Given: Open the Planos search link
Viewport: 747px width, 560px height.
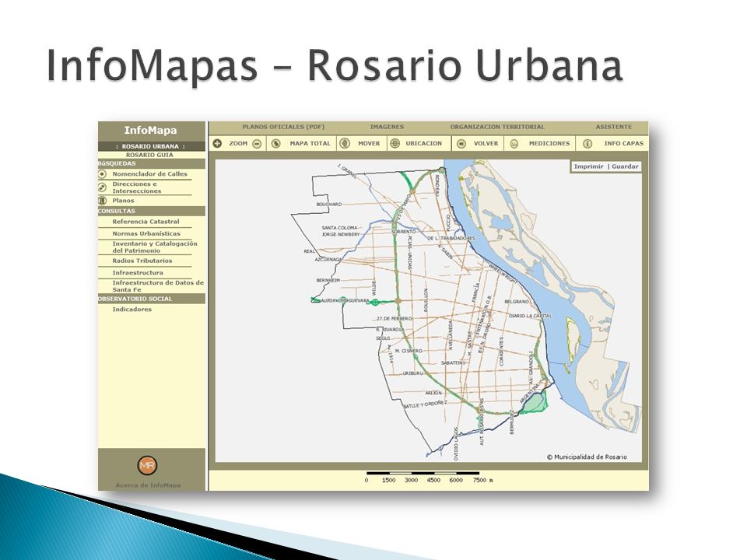Looking at the screenshot, I should (x=123, y=201).
